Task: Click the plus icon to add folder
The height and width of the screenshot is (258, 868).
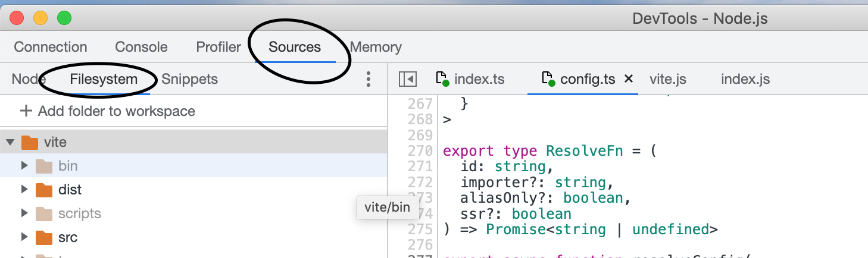Action: click(26, 111)
